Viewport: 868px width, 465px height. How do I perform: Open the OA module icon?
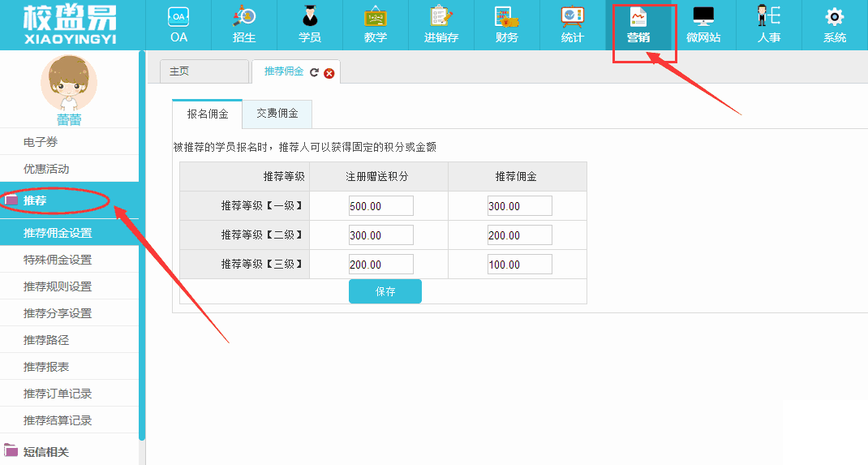click(178, 25)
